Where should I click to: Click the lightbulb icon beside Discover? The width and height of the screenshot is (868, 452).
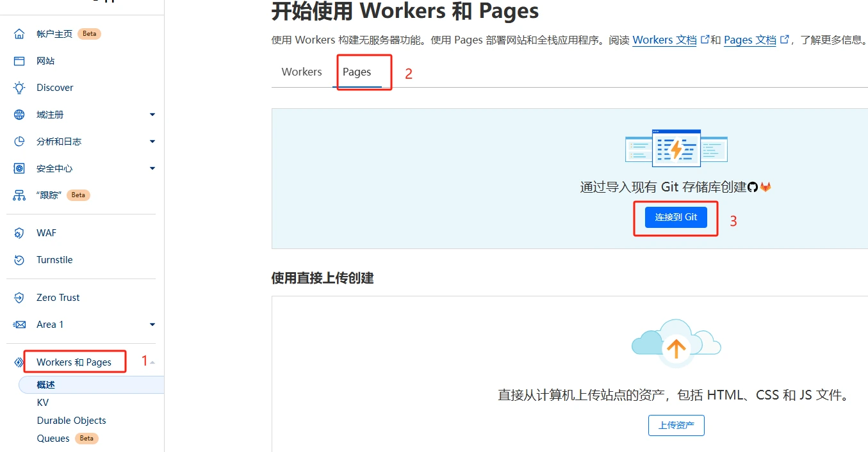pyautogui.click(x=19, y=88)
